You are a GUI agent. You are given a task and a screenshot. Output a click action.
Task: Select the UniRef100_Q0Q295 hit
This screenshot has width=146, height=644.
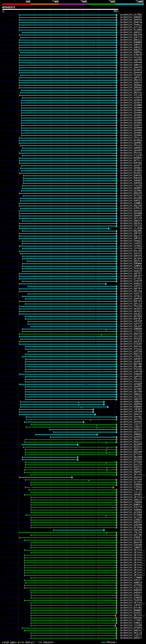pyautogui.click(x=131, y=530)
